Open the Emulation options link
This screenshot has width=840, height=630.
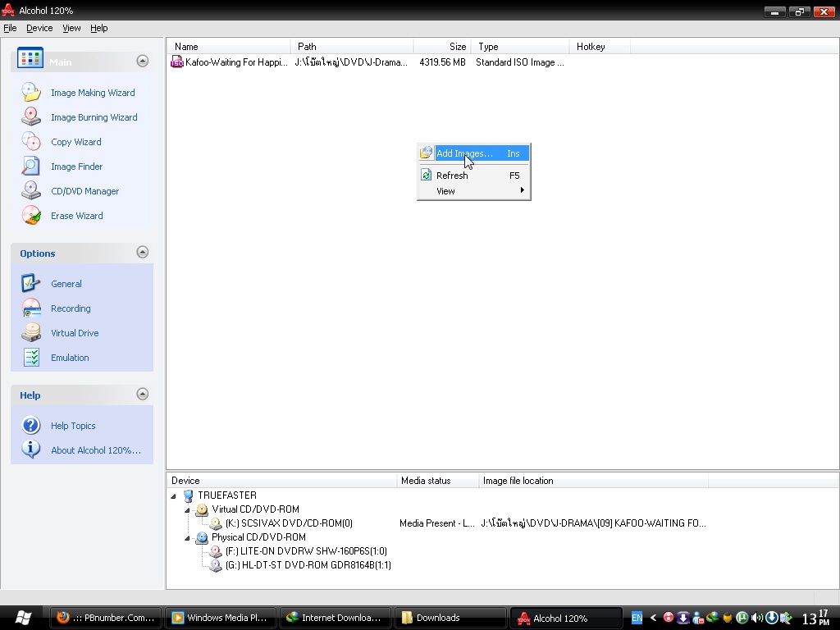click(x=70, y=358)
